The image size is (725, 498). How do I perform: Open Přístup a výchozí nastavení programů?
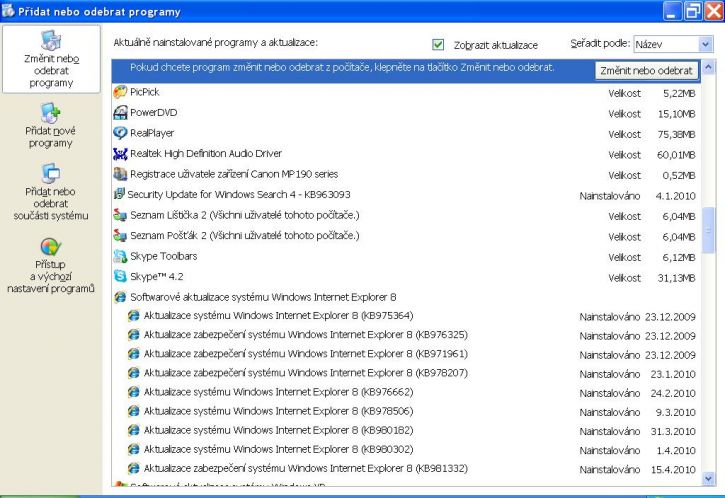tap(50, 265)
